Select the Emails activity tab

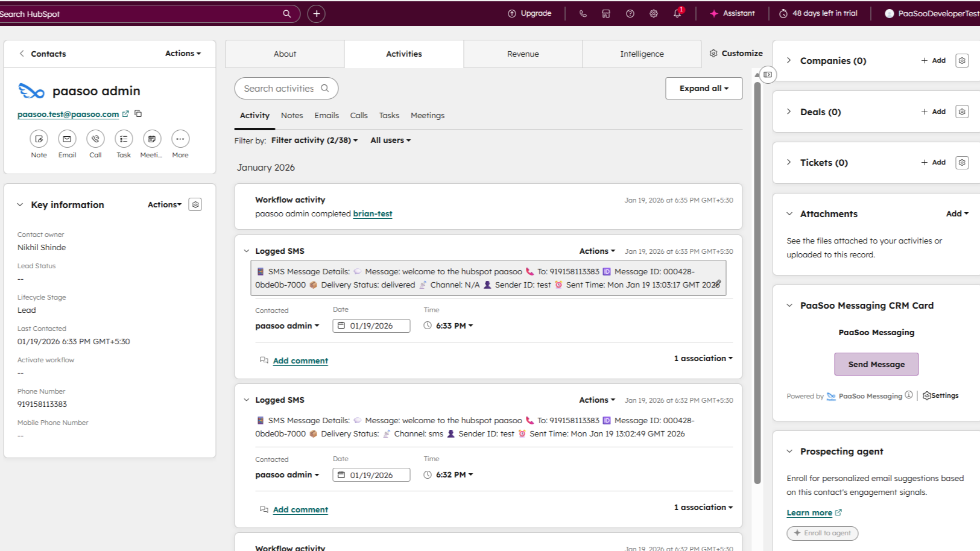326,115
